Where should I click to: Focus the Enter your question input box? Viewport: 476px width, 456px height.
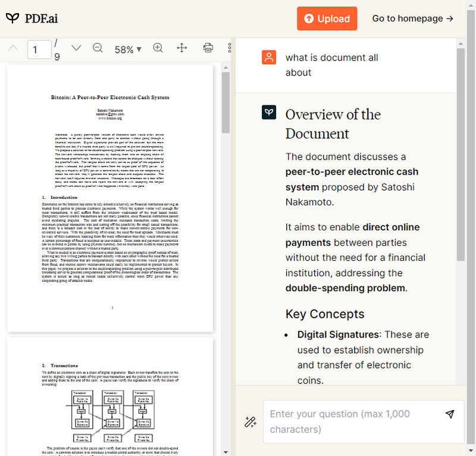click(364, 421)
